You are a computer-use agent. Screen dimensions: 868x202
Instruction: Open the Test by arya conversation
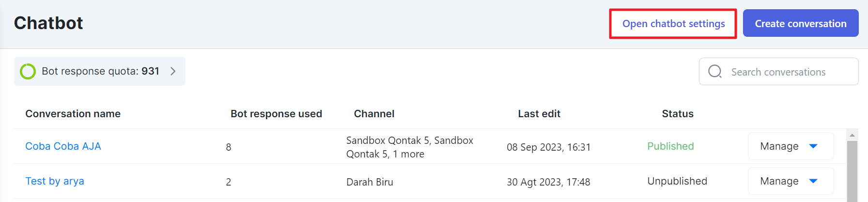pos(55,181)
